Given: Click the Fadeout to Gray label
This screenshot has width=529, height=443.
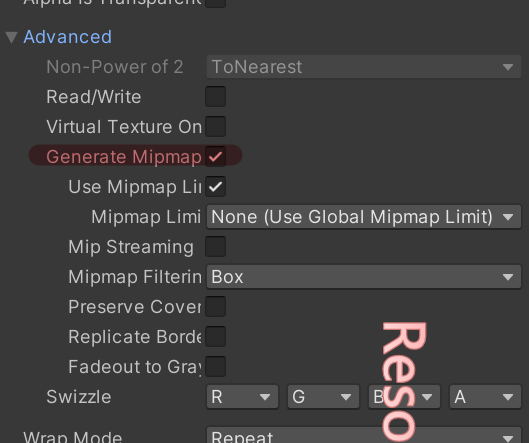Looking at the screenshot, I should tap(135, 367).
